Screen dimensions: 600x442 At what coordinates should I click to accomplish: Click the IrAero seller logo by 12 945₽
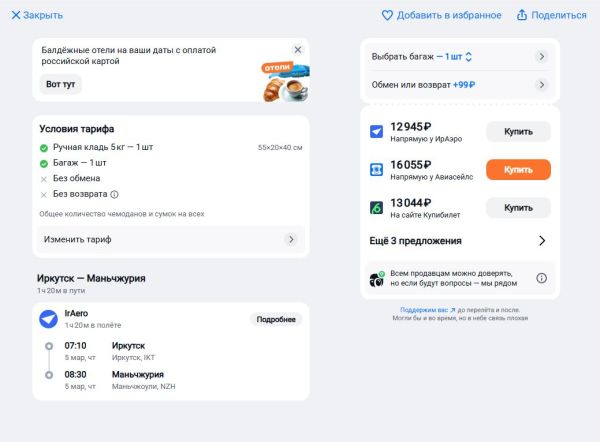click(377, 132)
